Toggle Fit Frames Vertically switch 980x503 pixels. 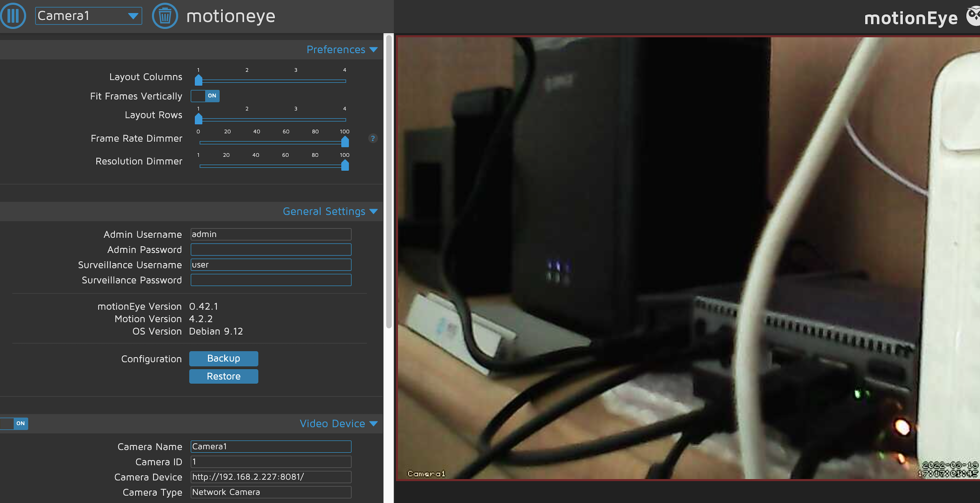(x=205, y=96)
